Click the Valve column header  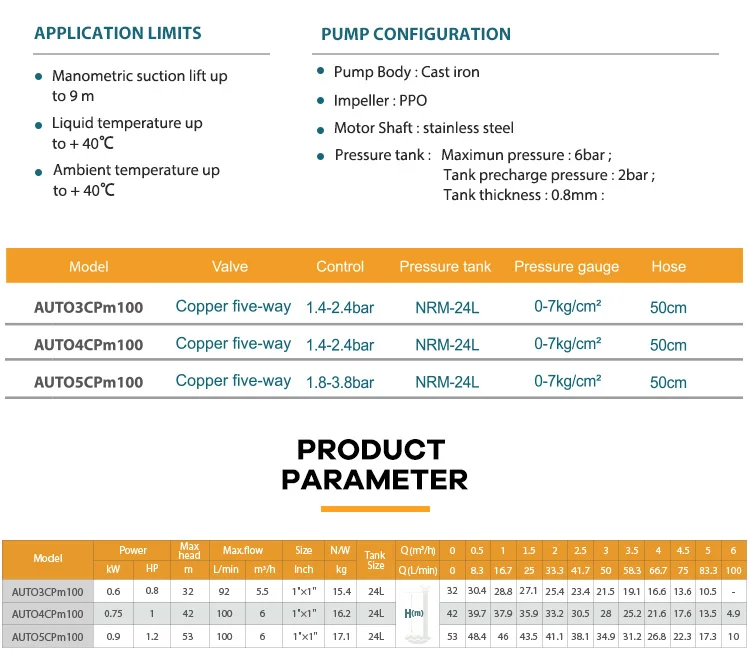click(230, 266)
